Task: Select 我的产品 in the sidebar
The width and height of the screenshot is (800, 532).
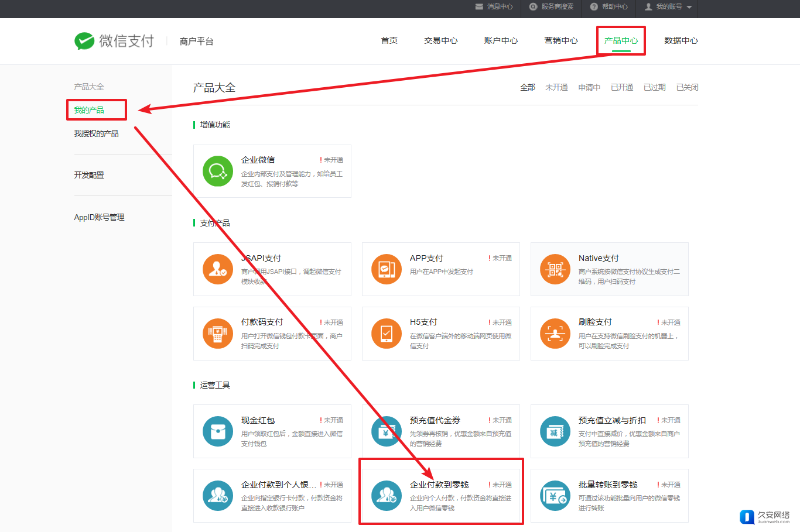Action: [89, 110]
